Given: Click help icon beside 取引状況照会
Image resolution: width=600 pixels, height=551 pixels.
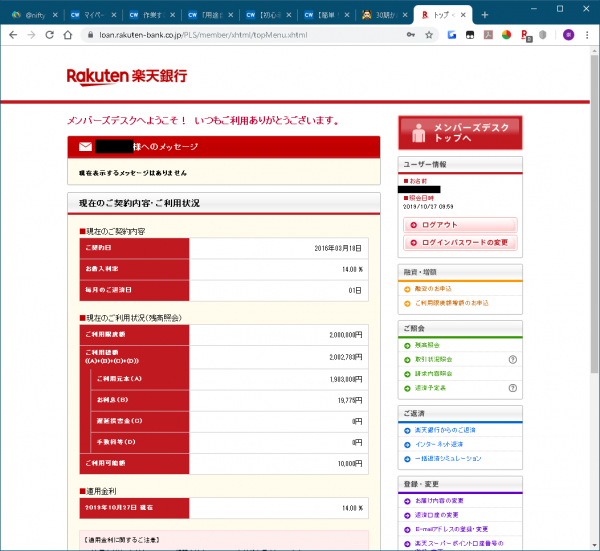Looking at the screenshot, I should pyautogui.click(x=512, y=359).
